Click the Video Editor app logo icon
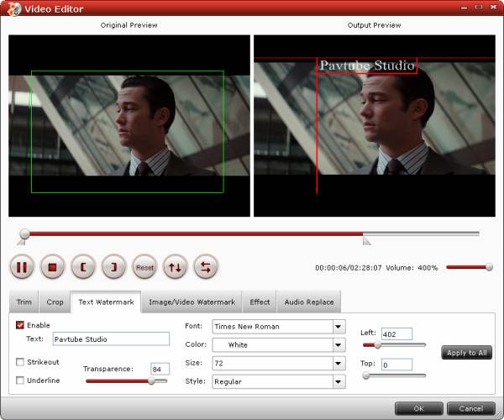Screen dimensions: 504x420 click(x=13, y=8)
